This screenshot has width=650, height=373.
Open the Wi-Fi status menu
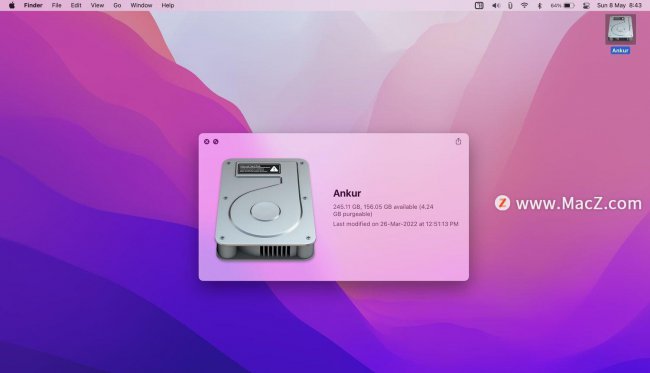click(x=524, y=5)
